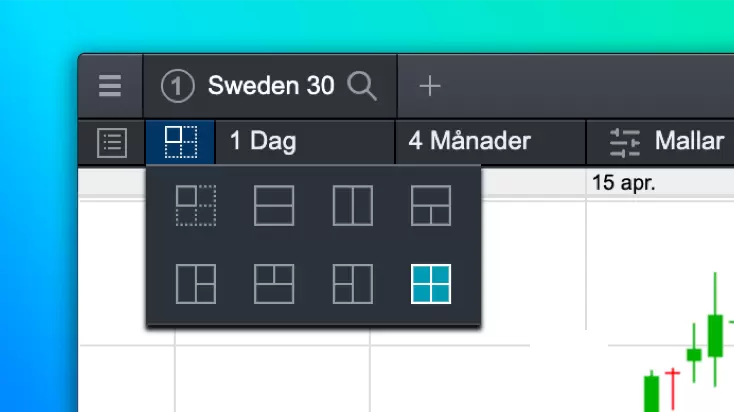Open the Mallar templates menu
Viewport: 734px width, 412px height.
coord(666,142)
